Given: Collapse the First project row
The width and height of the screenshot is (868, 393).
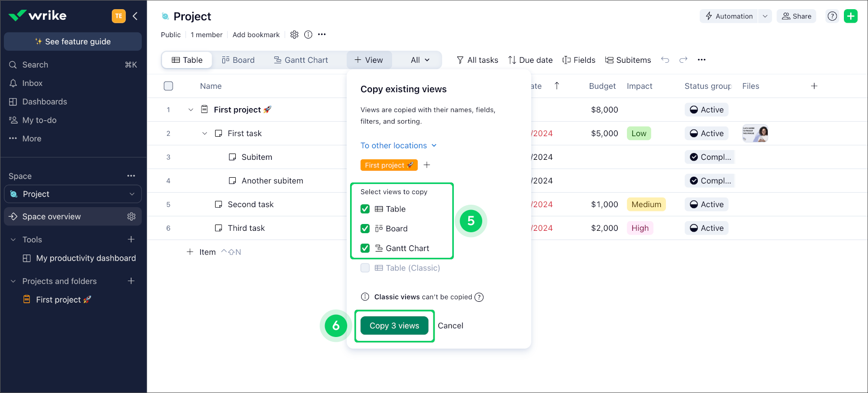Looking at the screenshot, I should pyautogui.click(x=190, y=110).
